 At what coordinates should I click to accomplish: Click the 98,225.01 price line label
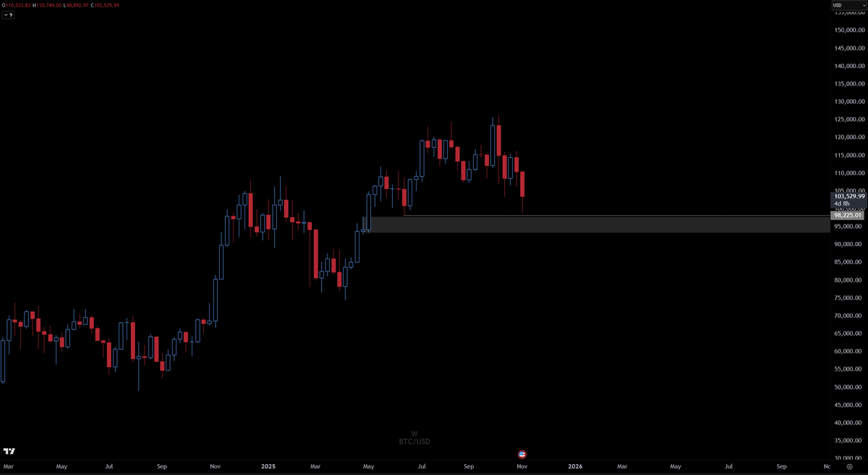848,215
